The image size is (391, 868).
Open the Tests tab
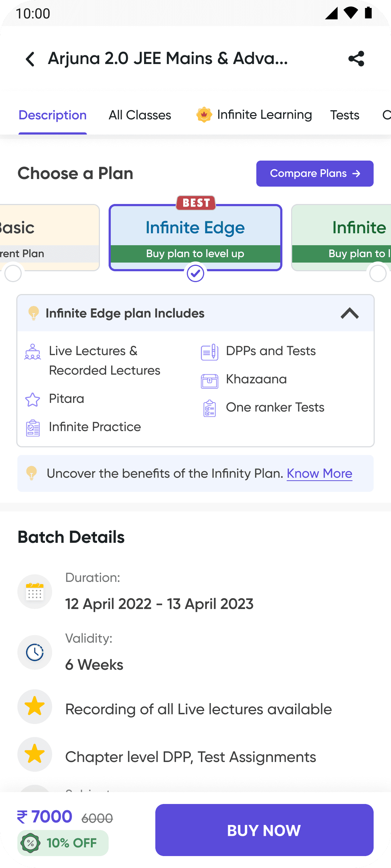pyautogui.click(x=345, y=115)
